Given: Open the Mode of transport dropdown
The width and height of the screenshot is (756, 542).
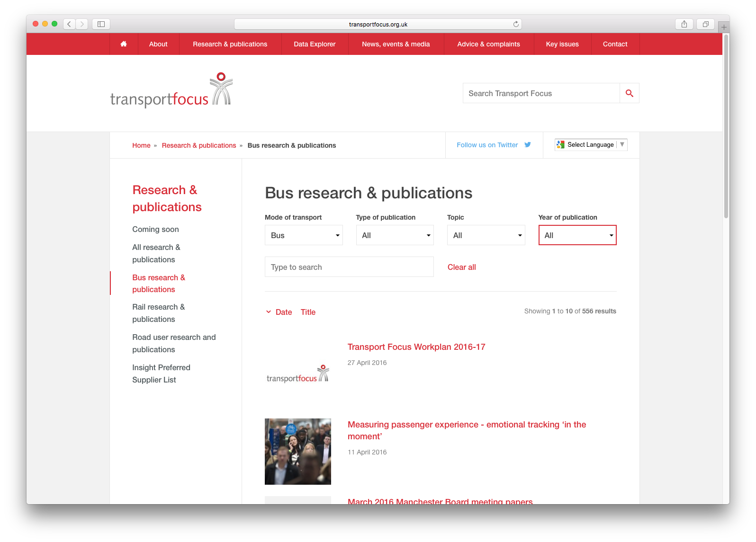Looking at the screenshot, I should click(304, 235).
